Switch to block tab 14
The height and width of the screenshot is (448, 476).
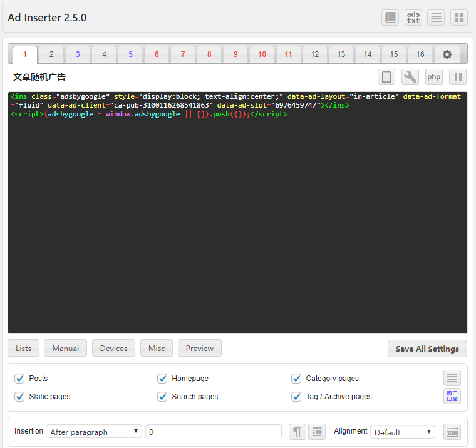click(x=368, y=54)
